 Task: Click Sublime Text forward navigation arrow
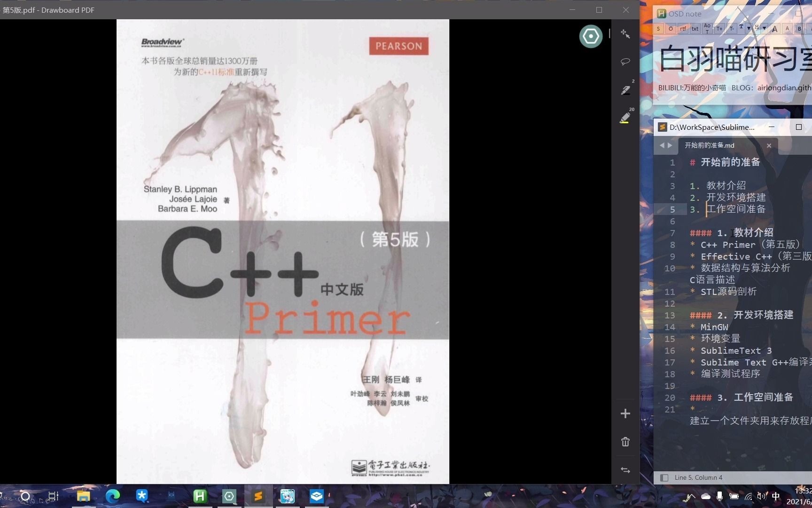click(x=670, y=145)
